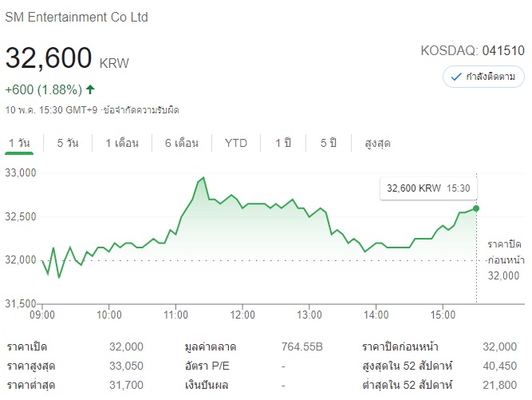Click the 52-week low value 21,800
Screen dimensions: 532x400
[x=500, y=385]
